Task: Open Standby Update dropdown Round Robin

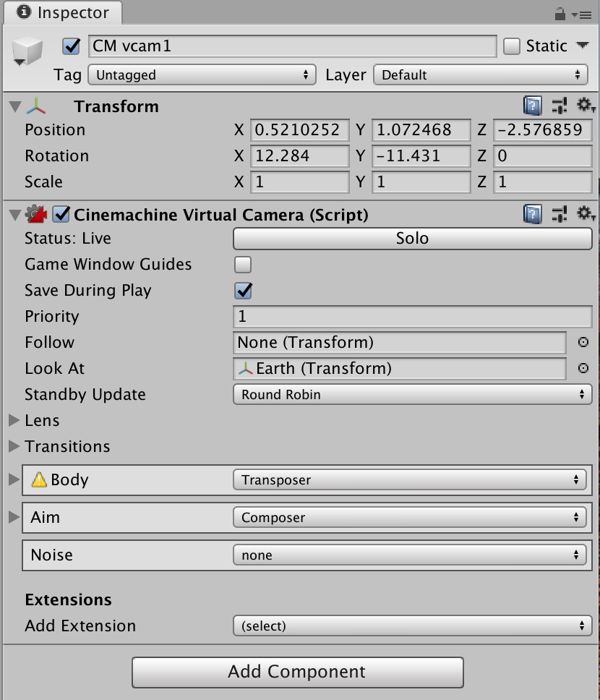Action: (x=413, y=395)
